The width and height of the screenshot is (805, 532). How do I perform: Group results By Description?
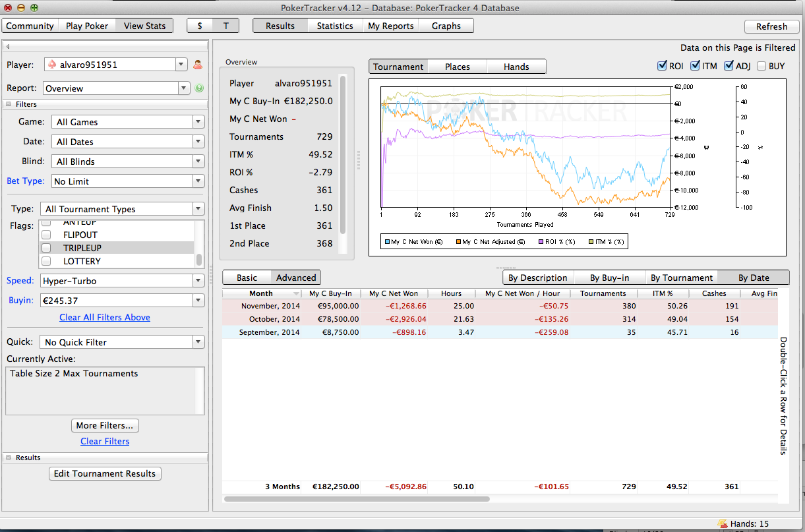(x=538, y=278)
